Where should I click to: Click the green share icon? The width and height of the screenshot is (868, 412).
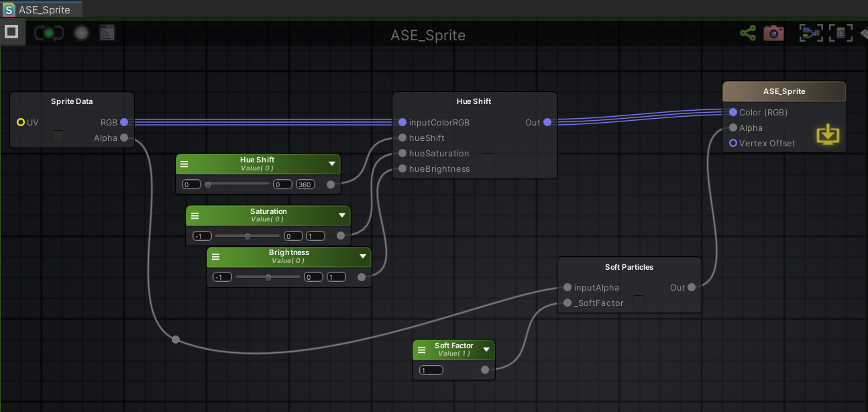[748, 32]
